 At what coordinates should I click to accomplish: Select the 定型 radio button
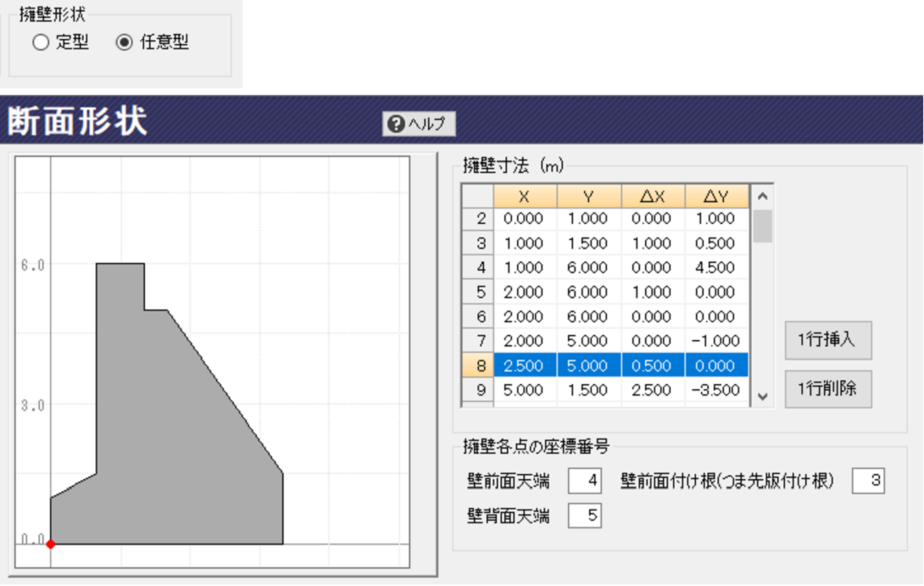click(x=41, y=42)
